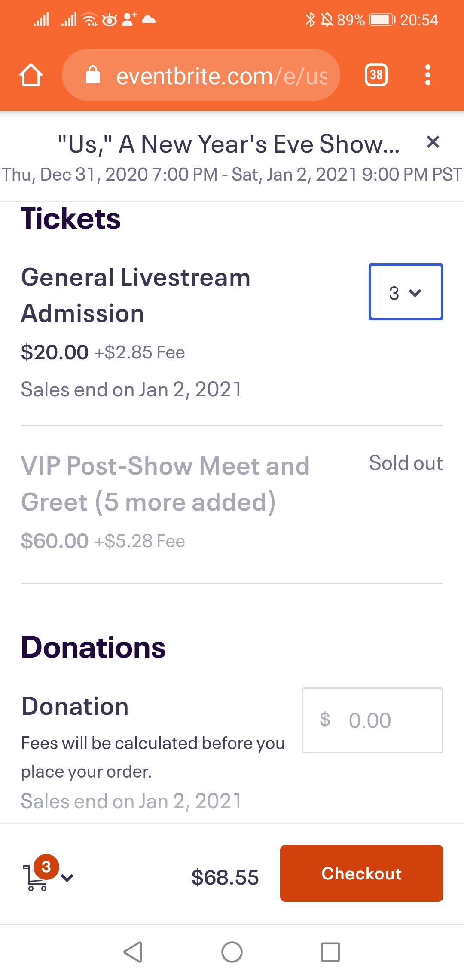464x980 pixels.
Task: Expand the cart order summary chevron
Action: [67, 878]
